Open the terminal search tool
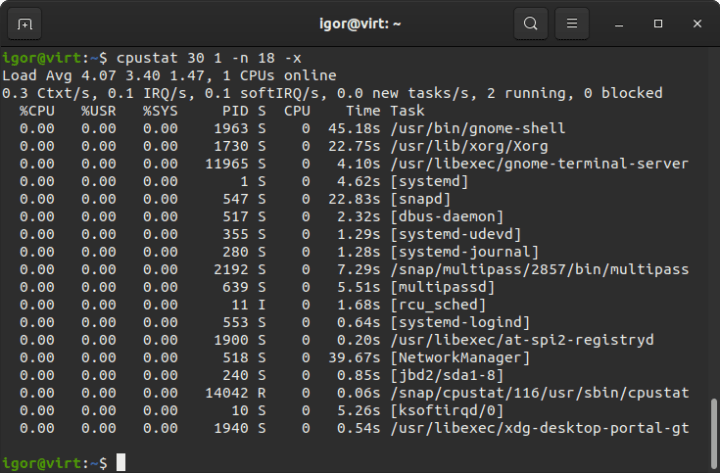 click(530, 23)
